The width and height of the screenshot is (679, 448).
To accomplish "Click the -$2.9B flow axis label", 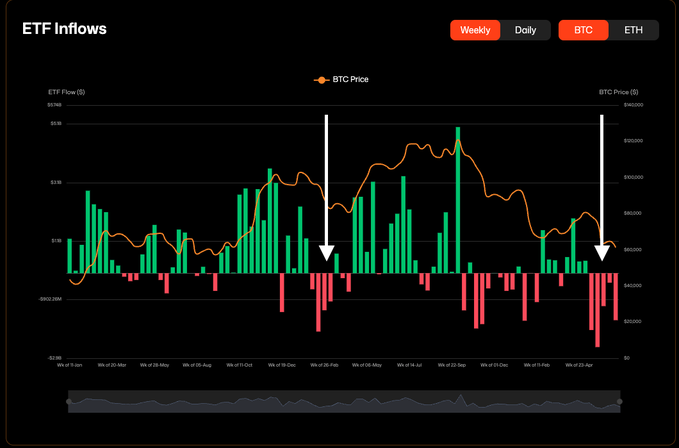I will tap(55, 358).
